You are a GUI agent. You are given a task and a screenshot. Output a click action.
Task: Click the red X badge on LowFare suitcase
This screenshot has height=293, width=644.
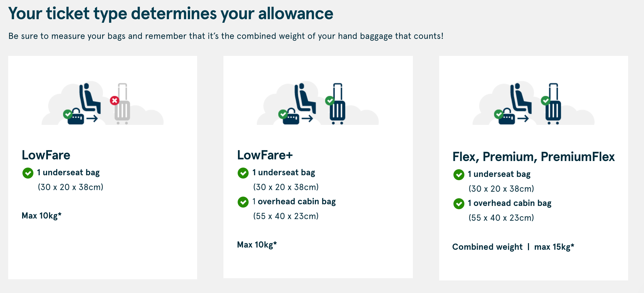click(x=114, y=100)
